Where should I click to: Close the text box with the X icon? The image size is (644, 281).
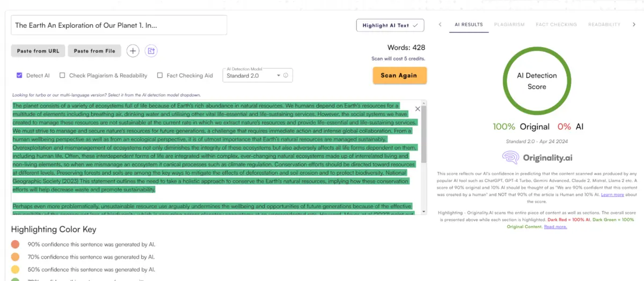418,109
